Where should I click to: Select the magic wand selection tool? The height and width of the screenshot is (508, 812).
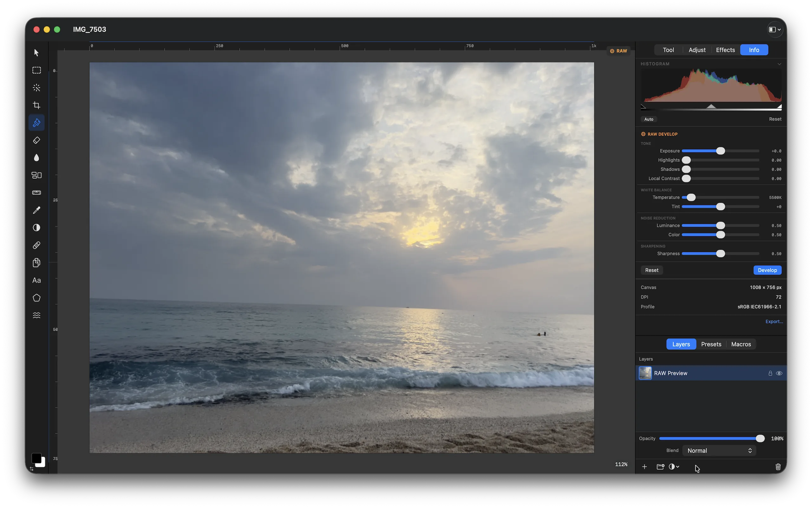click(36, 88)
